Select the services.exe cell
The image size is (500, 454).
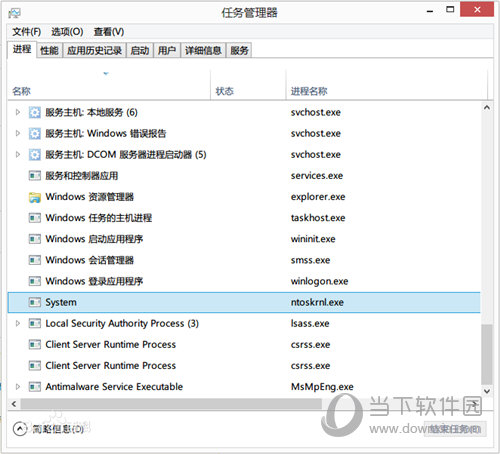pos(317,176)
